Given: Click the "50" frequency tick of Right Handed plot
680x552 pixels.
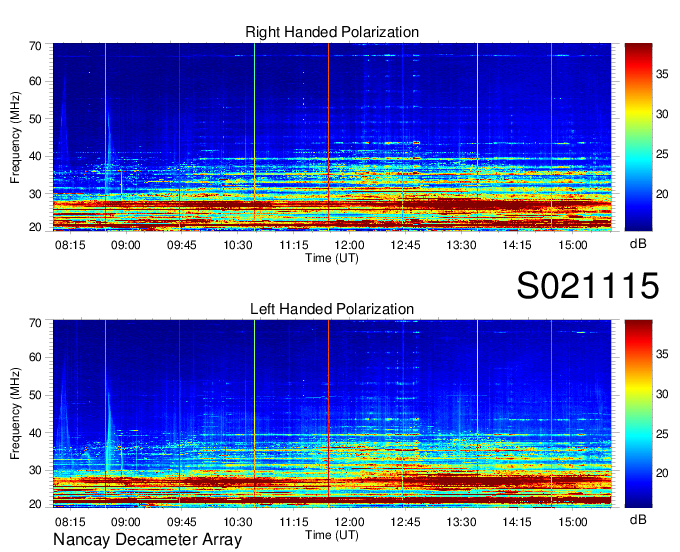Looking at the screenshot, I should click(35, 119).
